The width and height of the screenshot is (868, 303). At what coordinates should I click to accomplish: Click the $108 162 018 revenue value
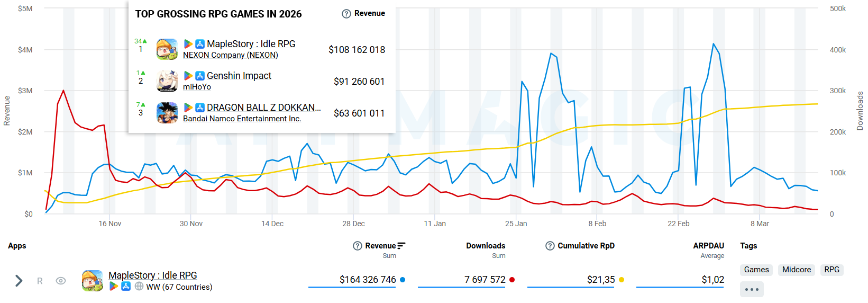point(357,50)
